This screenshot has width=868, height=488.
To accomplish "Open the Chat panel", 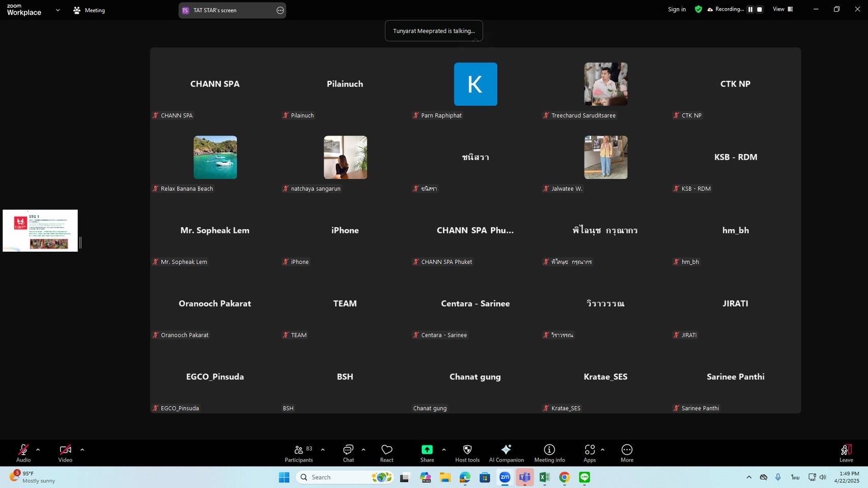I will tap(348, 453).
